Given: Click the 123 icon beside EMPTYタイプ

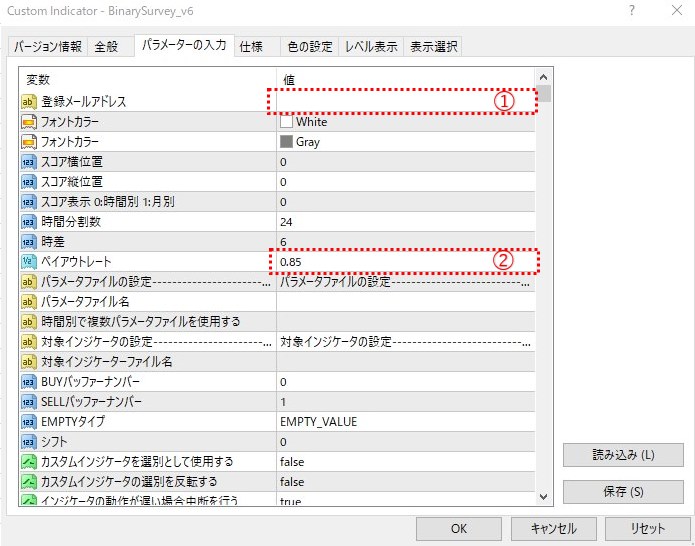Looking at the screenshot, I should click(x=29, y=422).
